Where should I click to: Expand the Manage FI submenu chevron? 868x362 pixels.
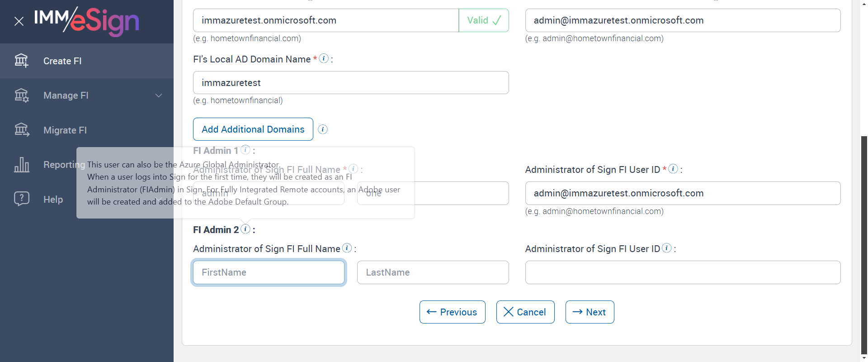point(159,95)
